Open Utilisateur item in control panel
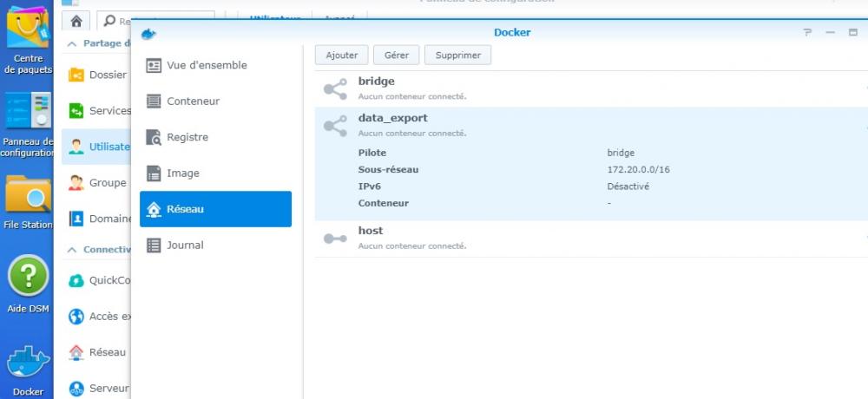This screenshot has height=399, width=868. 96,147
